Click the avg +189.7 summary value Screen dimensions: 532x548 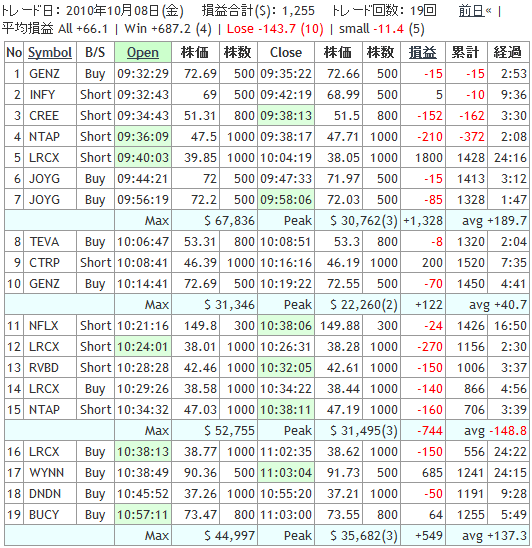coord(494,221)
